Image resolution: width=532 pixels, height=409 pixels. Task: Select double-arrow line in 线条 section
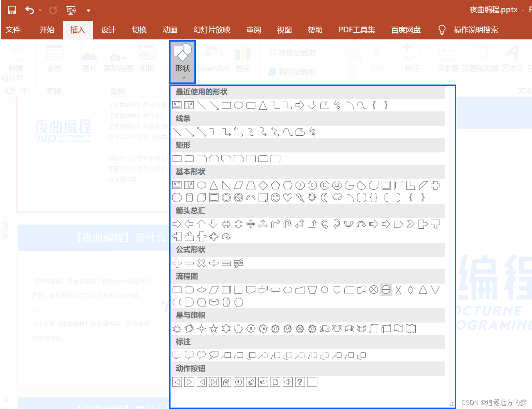point(202,132)
